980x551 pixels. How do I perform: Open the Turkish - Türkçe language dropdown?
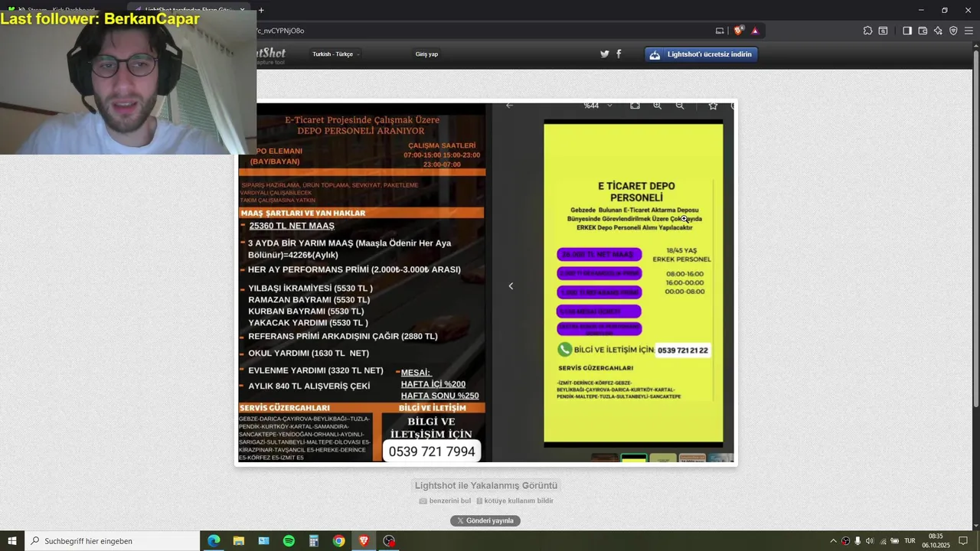tap(336, 54)
